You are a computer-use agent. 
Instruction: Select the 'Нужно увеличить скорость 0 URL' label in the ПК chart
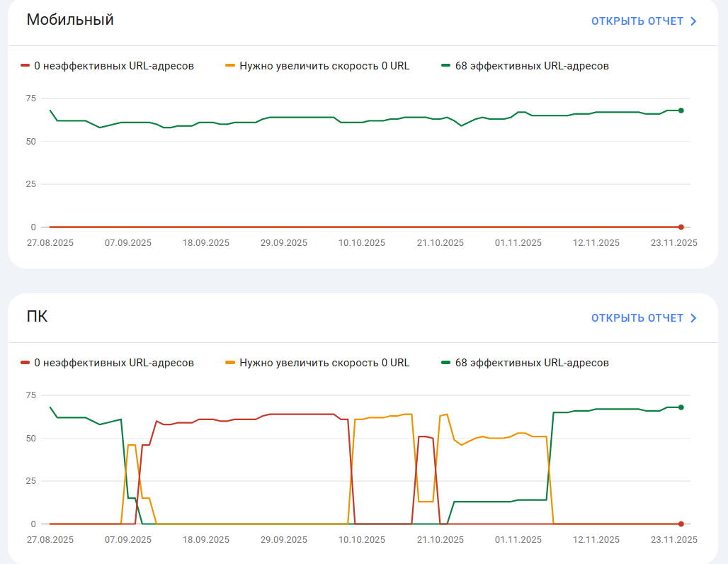[324, 363]
